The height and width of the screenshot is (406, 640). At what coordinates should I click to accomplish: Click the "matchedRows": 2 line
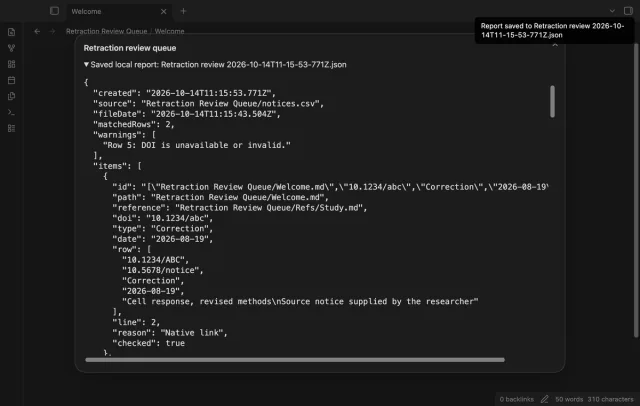click(x=134, y=124)
